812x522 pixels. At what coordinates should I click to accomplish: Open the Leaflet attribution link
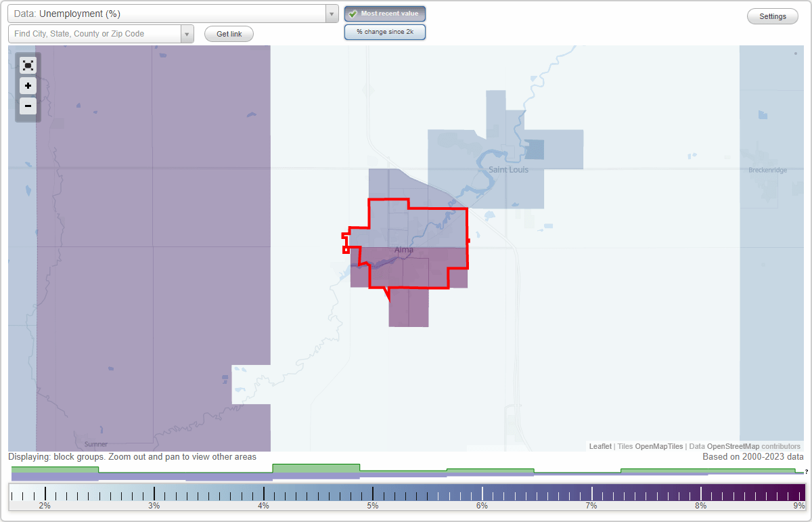[x=600, y=446]
